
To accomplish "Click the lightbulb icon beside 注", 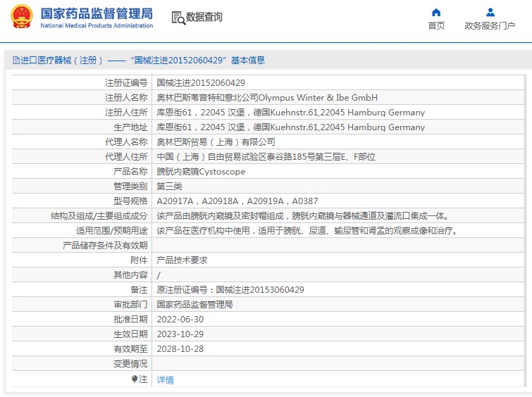I will pos(135,379).
